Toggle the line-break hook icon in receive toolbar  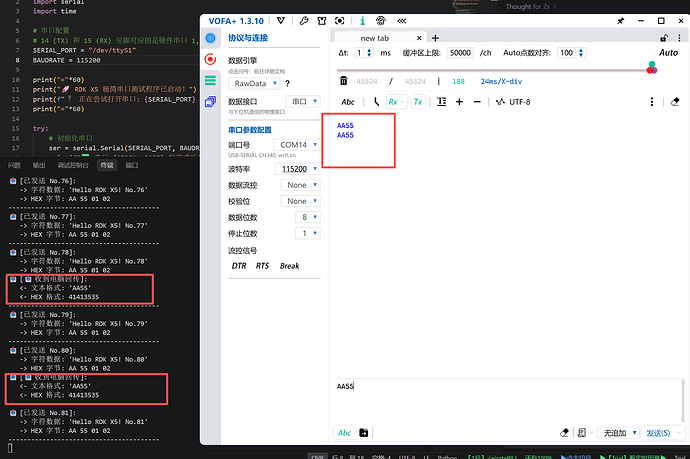pyautogui.click(x=376, y=102)
